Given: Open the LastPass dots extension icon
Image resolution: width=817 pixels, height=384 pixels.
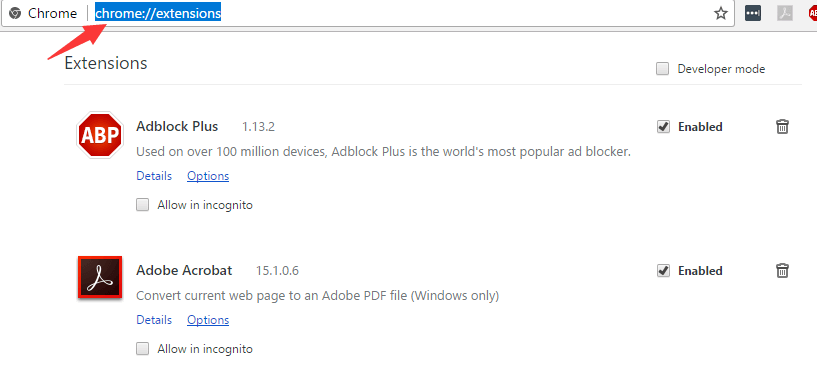Looking at the screenshot, I should click(753, 14).
